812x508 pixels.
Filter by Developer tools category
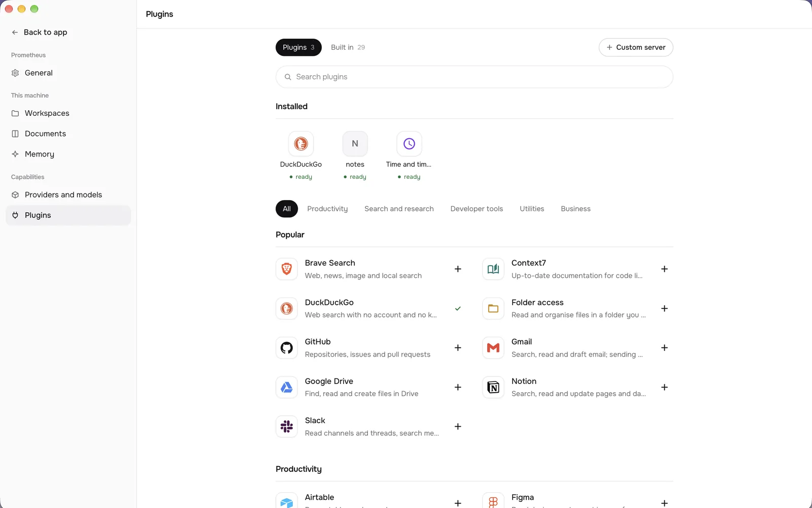477,209
